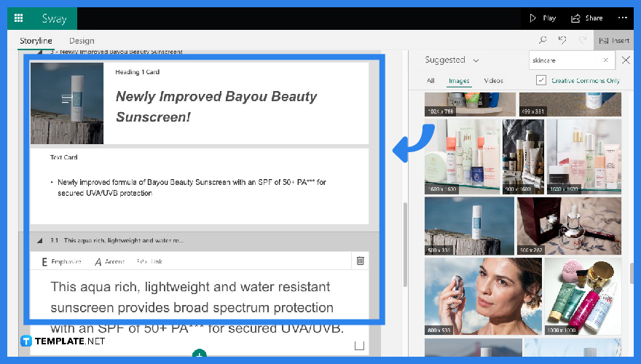Click the Heading 1 Card label
Screen dimensions: 641x364
pos(138,72)
